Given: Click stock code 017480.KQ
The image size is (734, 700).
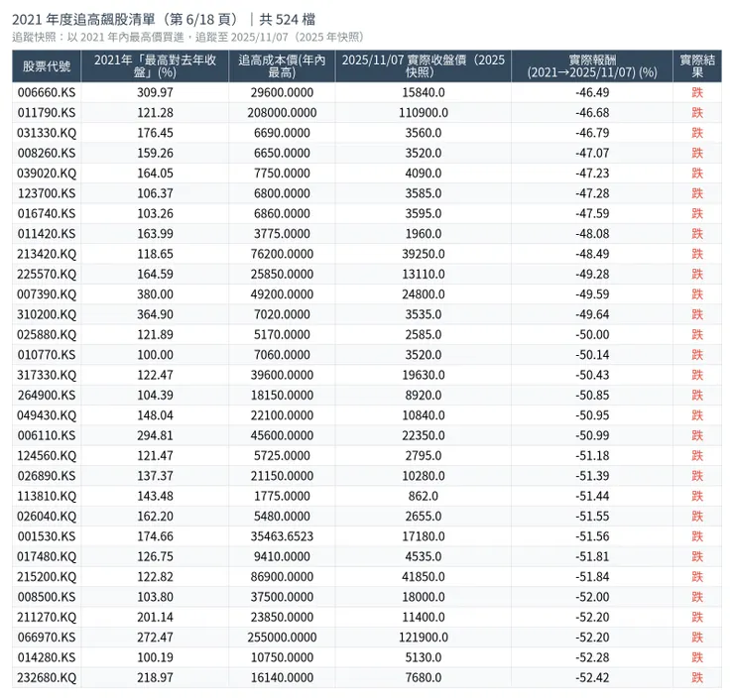Looking at the screenshot, I should [x=47, y=556].
